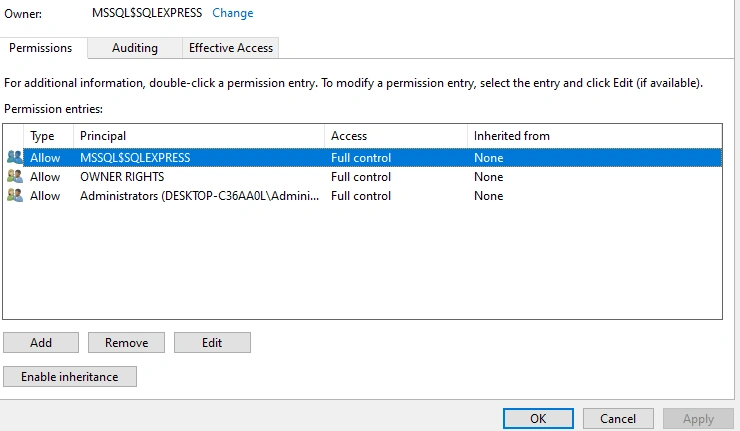Cancel the security settings dialog

click(x=618, y=418)
